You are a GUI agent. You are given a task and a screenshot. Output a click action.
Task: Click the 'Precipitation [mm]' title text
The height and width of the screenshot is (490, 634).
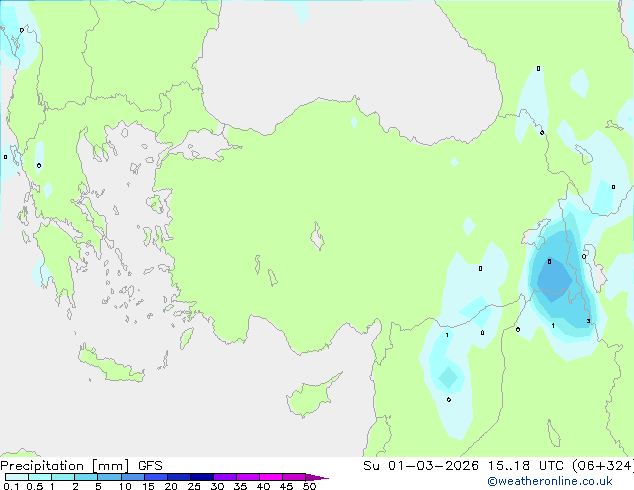coord(65,466)
